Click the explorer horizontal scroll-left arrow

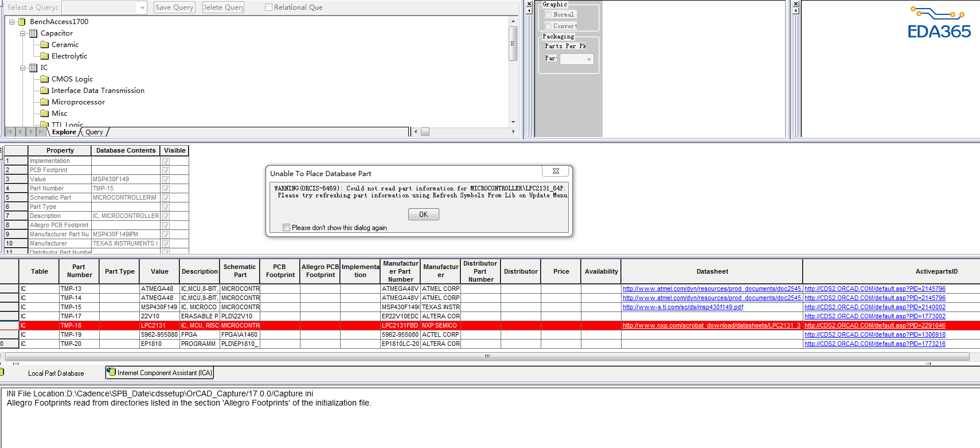pos(416,132)
